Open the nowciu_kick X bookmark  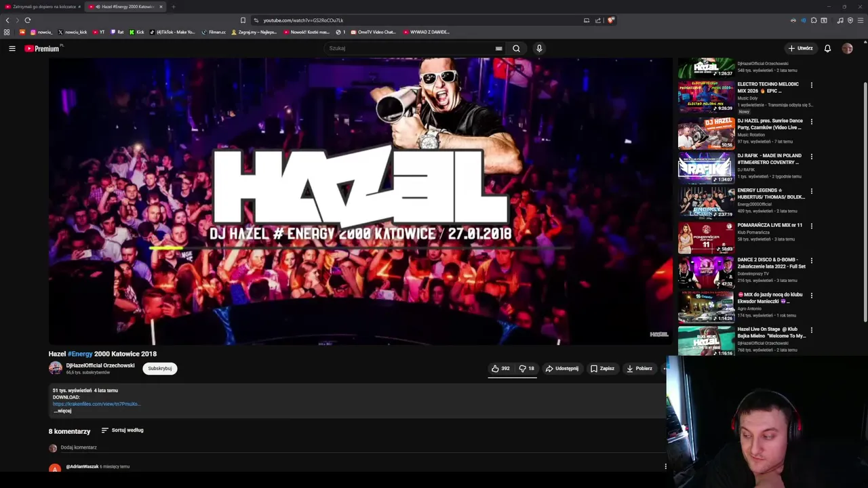pyautogui.click(x=73, y=32)
